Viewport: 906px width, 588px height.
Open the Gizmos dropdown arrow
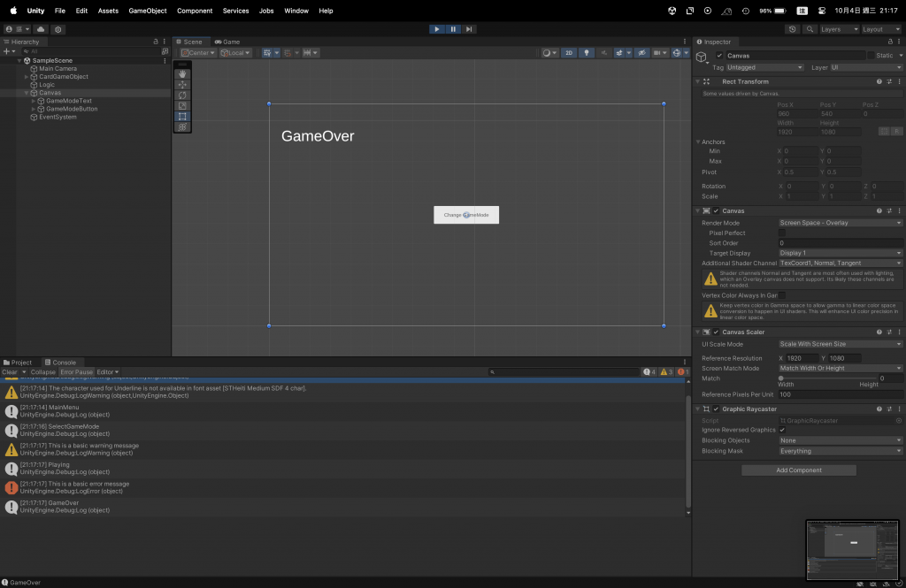pyautogui.click(x=687, y=52)
